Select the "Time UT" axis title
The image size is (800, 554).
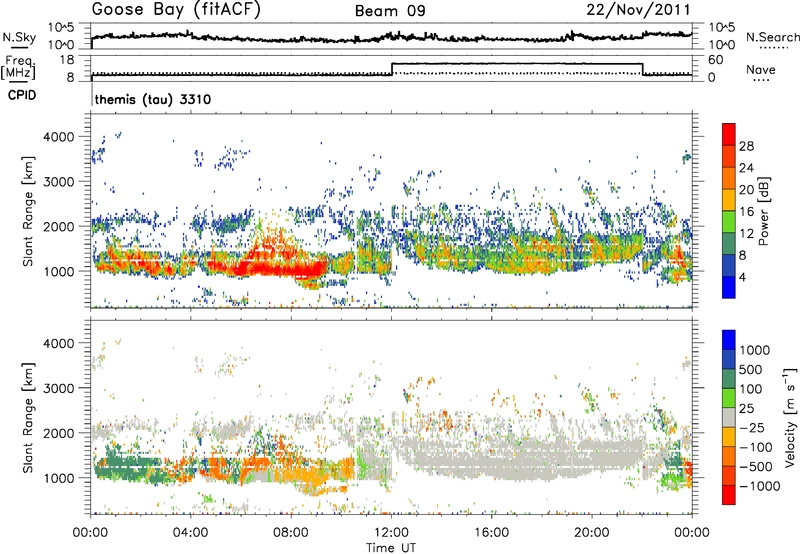[391, 548]
